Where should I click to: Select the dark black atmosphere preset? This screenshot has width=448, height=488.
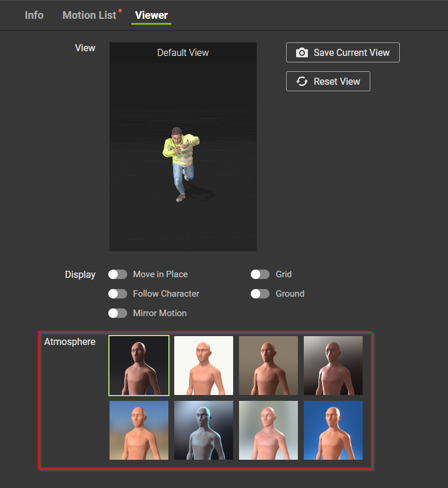tap(139, 366)
